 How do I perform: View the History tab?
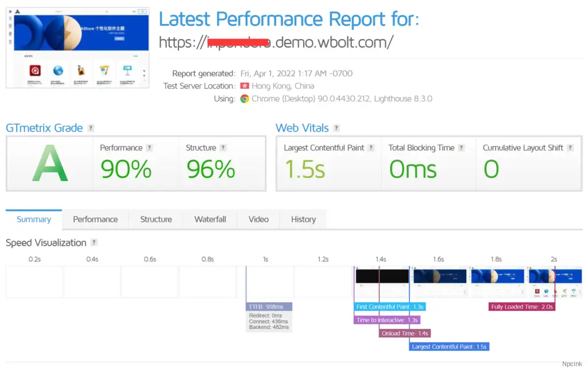coord(303,219)
